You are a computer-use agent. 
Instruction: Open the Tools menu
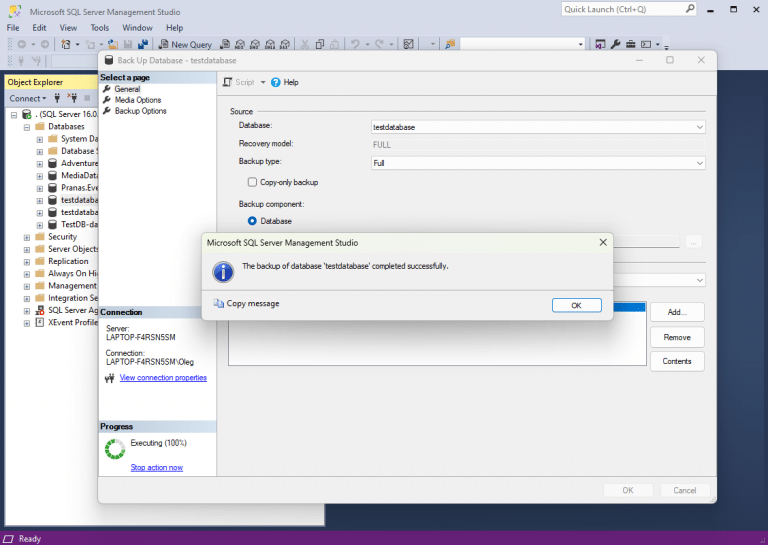point(99,28)
